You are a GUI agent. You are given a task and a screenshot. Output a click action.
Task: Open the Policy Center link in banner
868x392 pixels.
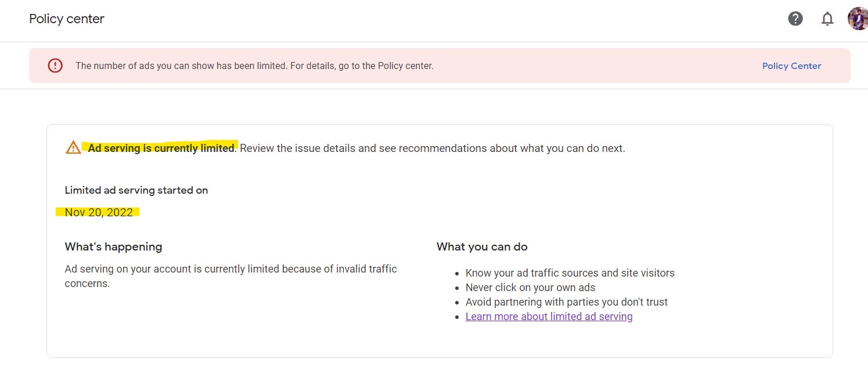(x=791, y=66)
